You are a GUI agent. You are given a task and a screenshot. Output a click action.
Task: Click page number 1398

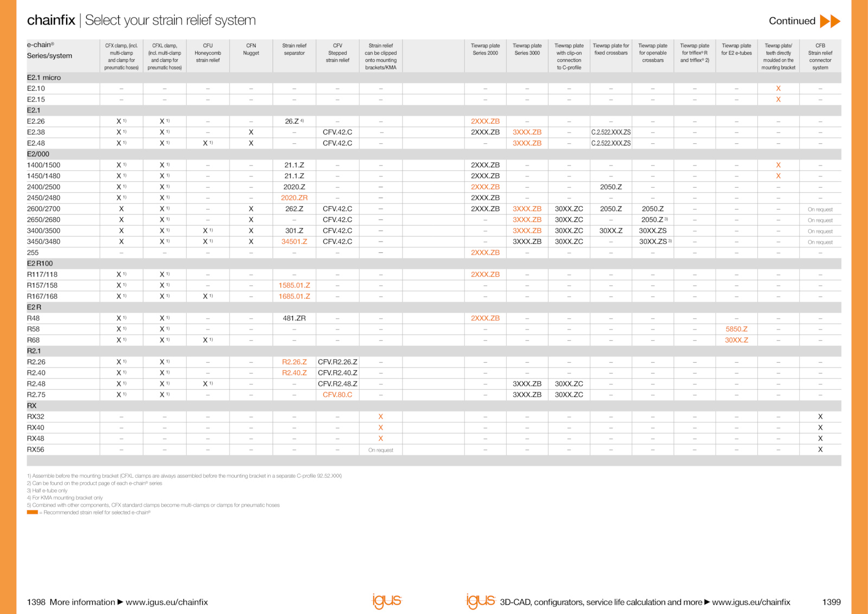(x=36, y=602)
